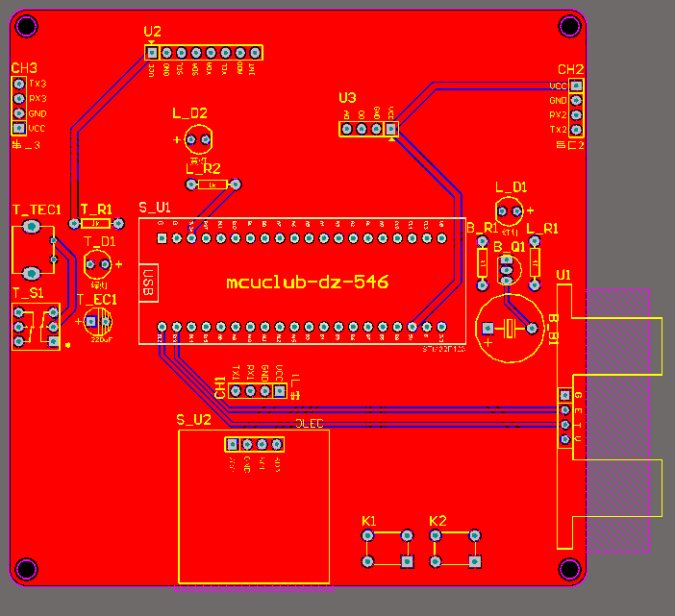Select the L_D2 LED footprint
The image size is (675, 616).
coord(198,139)
